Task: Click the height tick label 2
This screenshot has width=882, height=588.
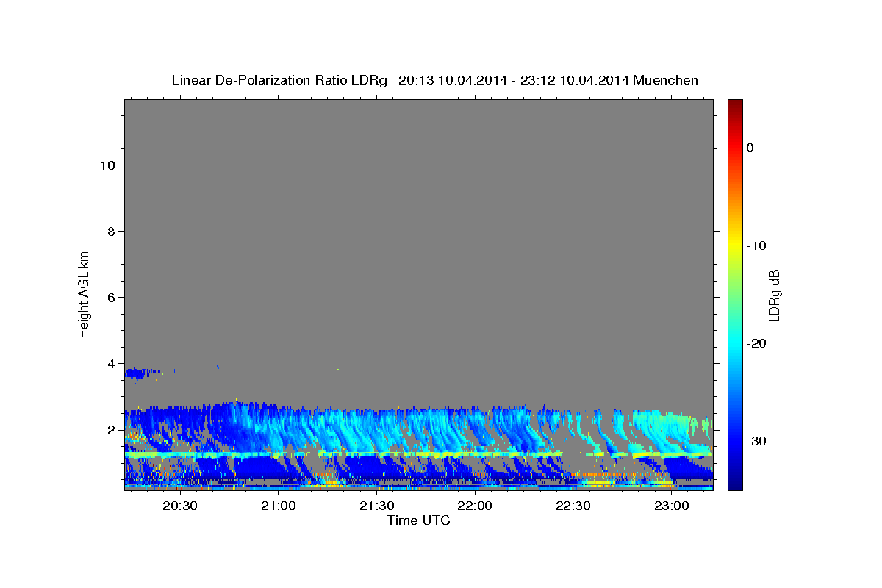Action: 111,429
